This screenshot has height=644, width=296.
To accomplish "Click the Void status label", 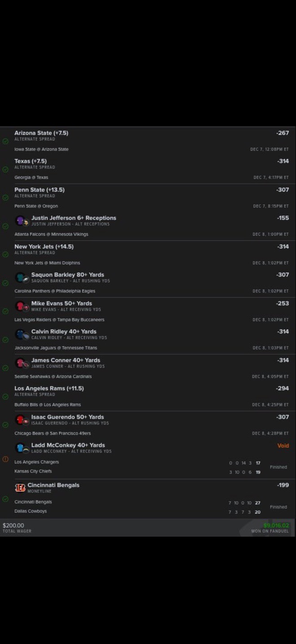I will click(x=283, y=446).
